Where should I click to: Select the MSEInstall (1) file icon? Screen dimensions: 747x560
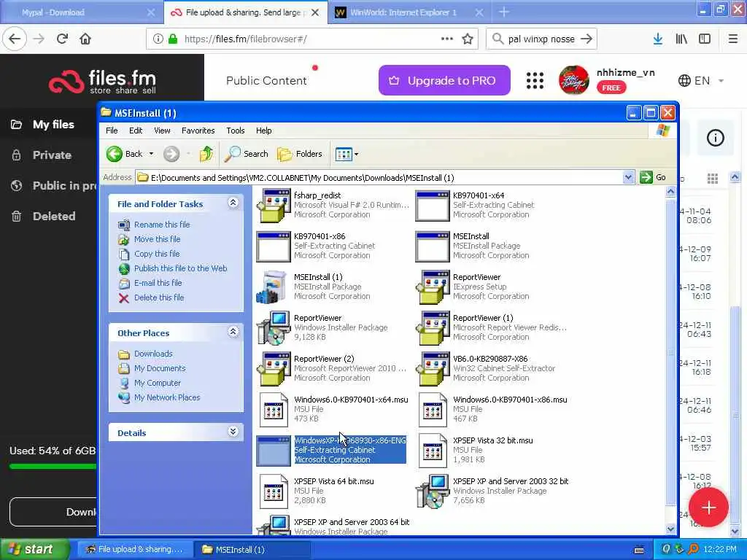click(274, 287)
